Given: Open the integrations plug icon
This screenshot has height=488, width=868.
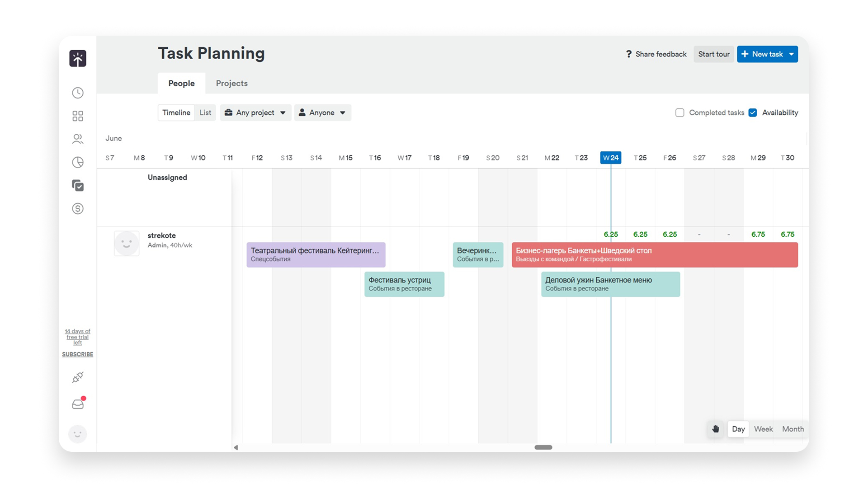Looking at the screenshot, I should (78, 377).
